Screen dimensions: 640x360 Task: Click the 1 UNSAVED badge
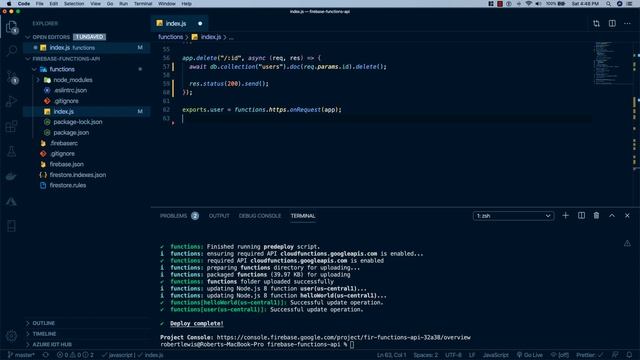(89, 37)
